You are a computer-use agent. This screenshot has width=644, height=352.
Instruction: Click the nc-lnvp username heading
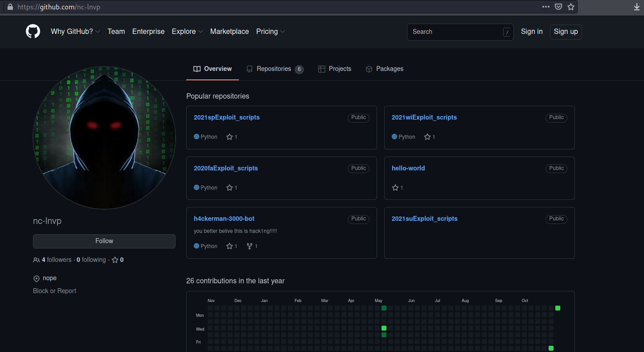tap(47, 221)
